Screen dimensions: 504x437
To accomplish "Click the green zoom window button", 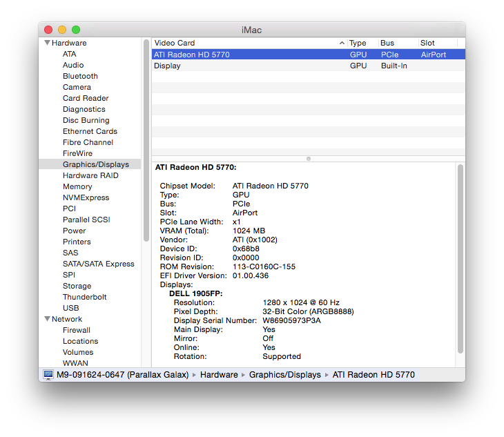I will coord(76,30).
